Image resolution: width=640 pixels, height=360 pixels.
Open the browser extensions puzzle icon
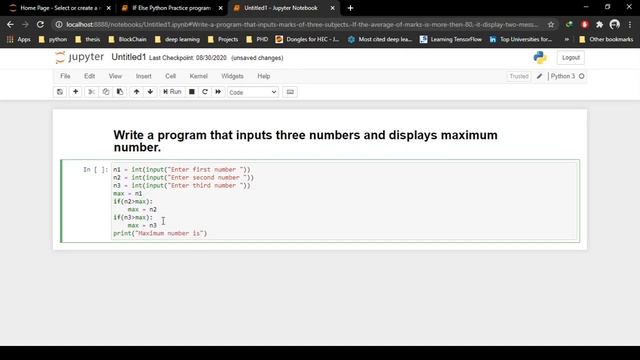click(599, 24)
